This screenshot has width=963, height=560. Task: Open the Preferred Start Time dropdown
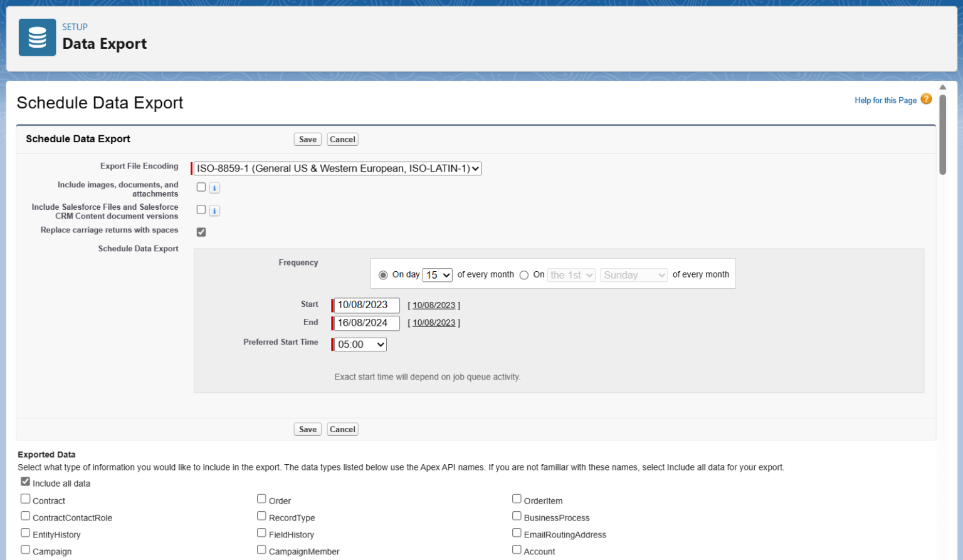[x=359, y=344]
